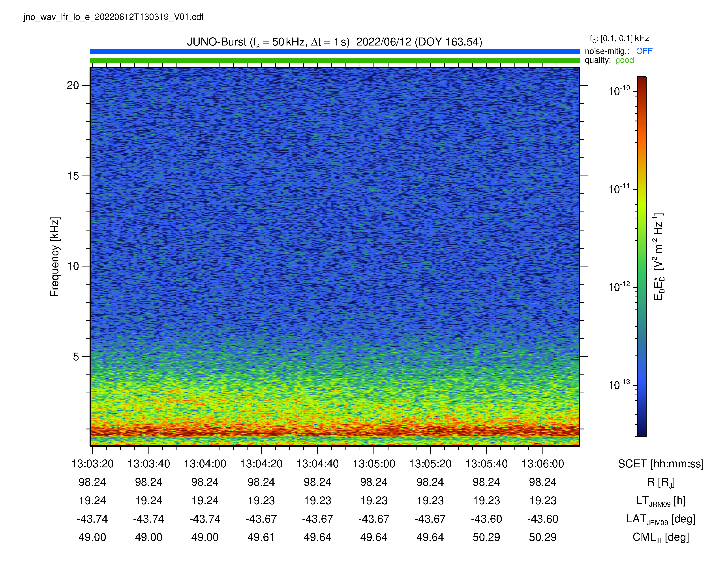Click the 13:05:00 time tick label

[x=374, y=464]
